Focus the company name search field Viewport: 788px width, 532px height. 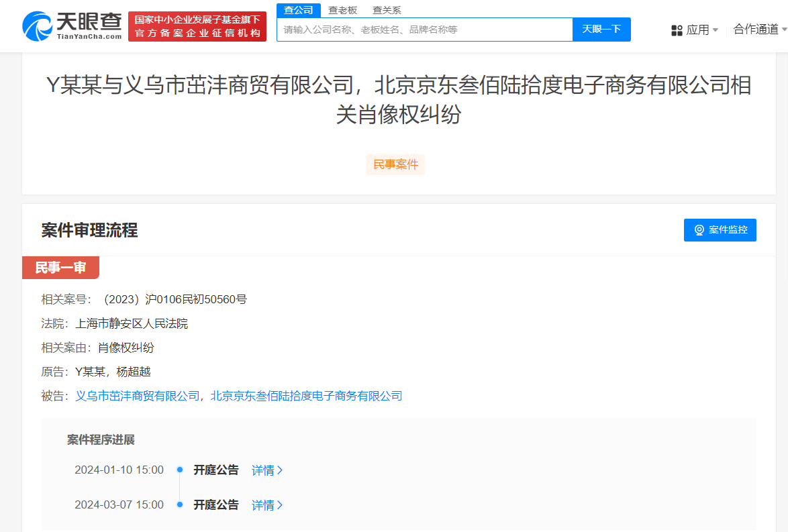425,30
